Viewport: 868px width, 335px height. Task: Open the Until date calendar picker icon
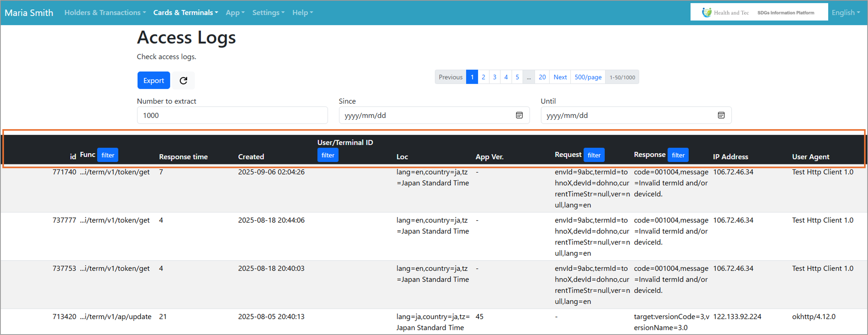[721, 115]
